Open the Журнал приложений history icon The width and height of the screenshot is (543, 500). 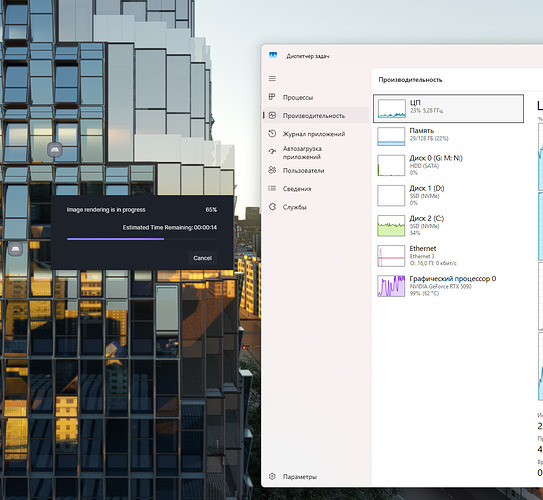point(272,133)
